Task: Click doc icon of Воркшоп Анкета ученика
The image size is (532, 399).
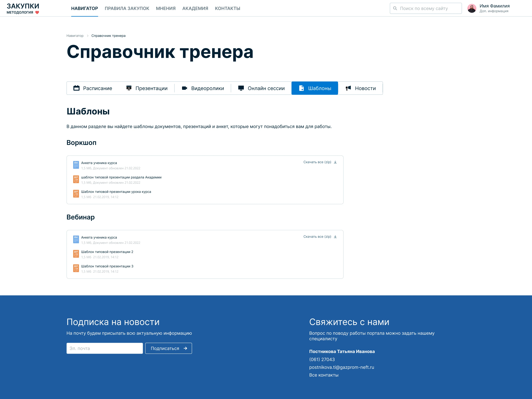Action: click(x=76, y=165)
